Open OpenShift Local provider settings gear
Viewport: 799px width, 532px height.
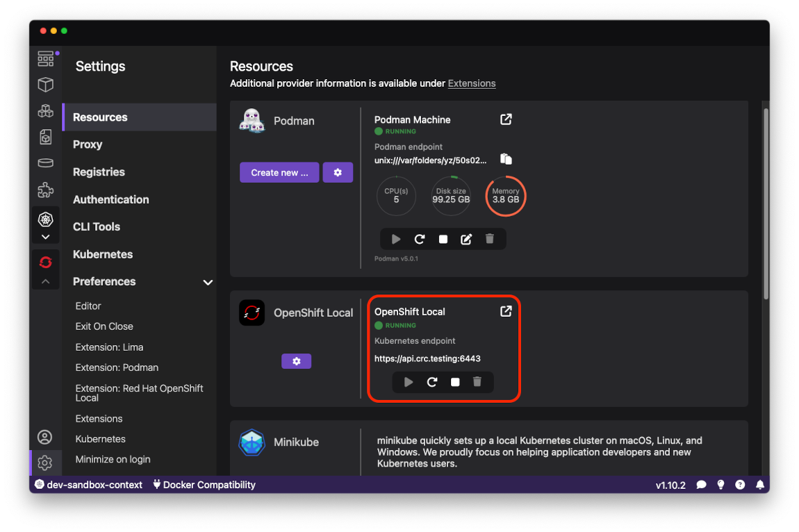click(x=297, y=361)
